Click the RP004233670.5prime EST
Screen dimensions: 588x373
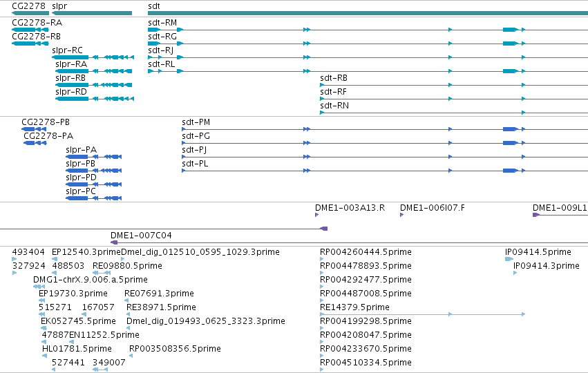pyautogui.click(x=366, y=349)
